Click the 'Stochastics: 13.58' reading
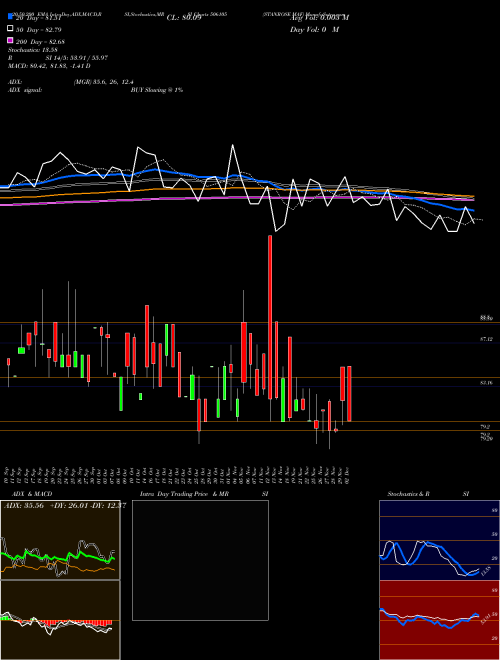500x660 pixels. pyautogui.click(x=32, y=50)
